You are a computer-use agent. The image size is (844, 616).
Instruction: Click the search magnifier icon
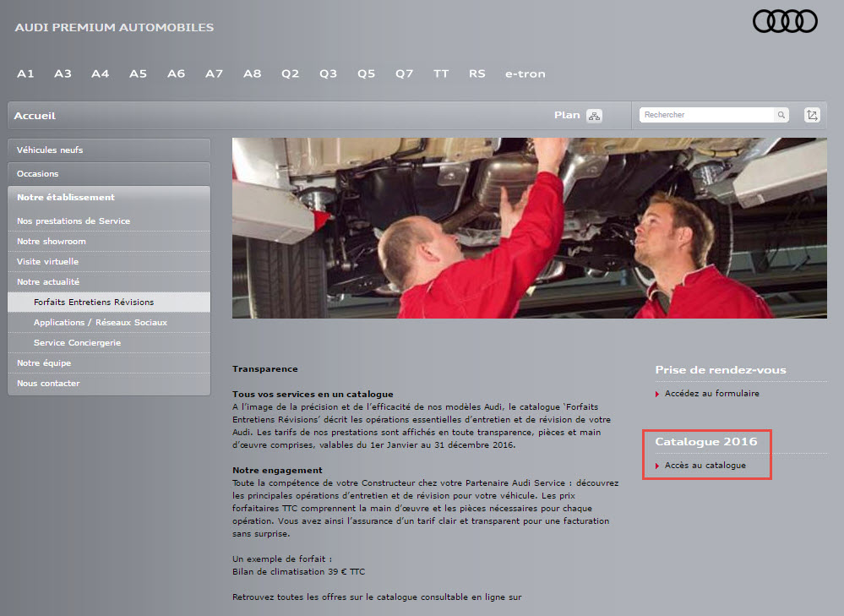pos(781,115)
